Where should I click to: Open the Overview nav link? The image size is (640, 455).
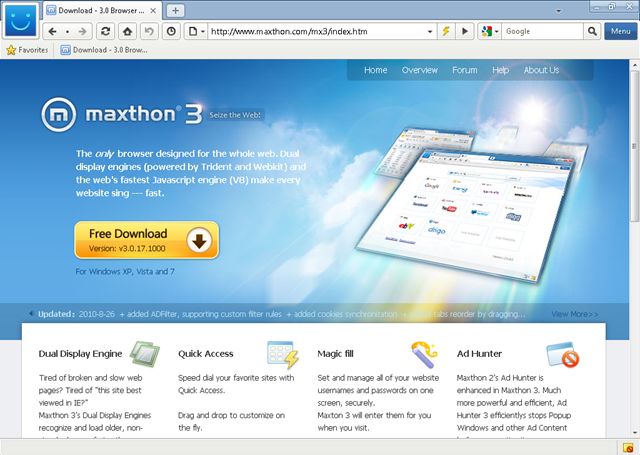pos(420,70)
